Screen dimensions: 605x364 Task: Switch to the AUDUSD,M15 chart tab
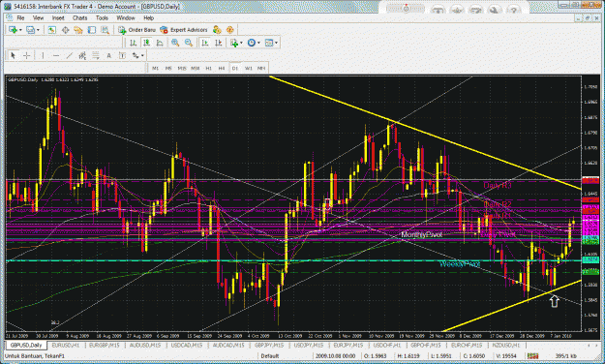[144, 345]
